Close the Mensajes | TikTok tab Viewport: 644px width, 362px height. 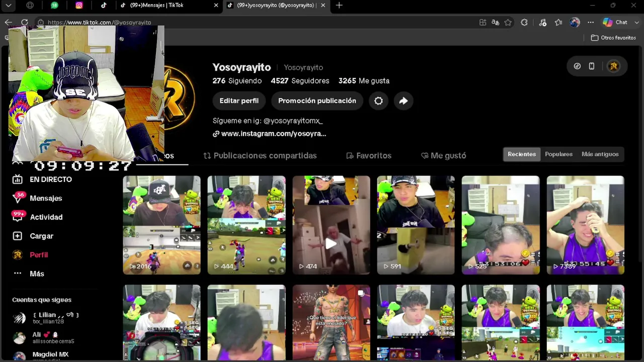[216, 6]
